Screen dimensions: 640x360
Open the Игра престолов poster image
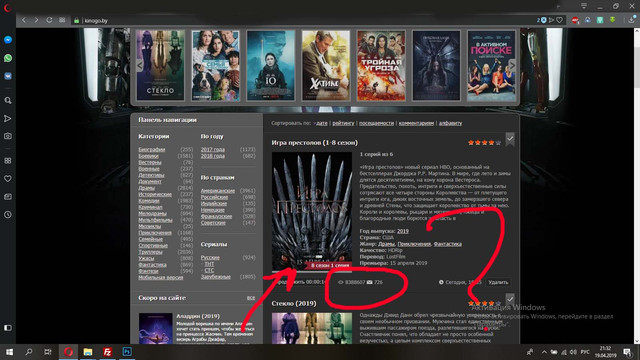click(x=312, y=211)
